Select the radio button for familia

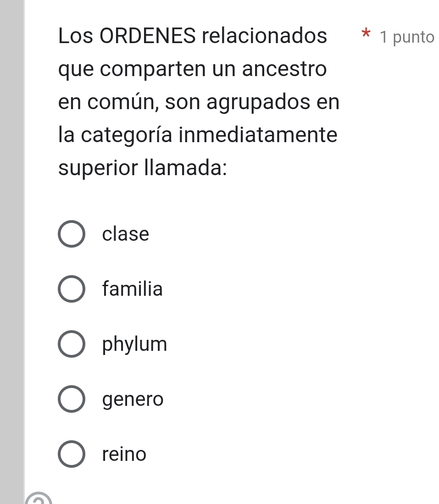[x=71, y=289]
